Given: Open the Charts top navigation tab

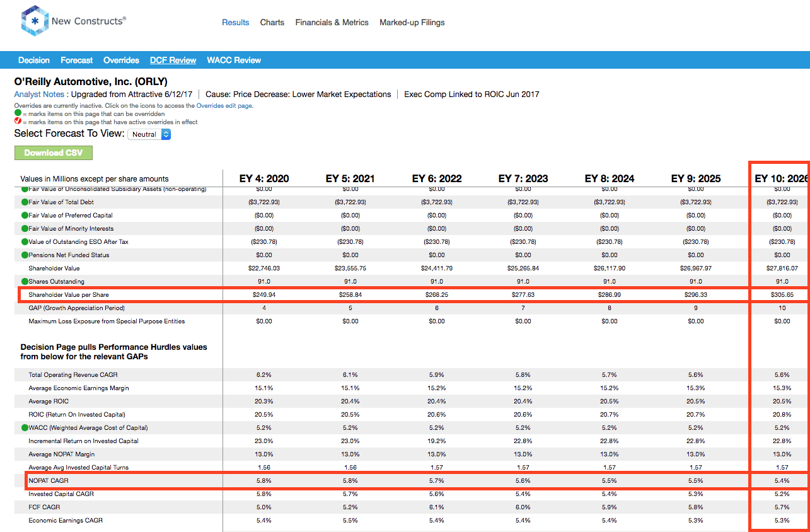Looking at the screenshot, I should 272,22.
